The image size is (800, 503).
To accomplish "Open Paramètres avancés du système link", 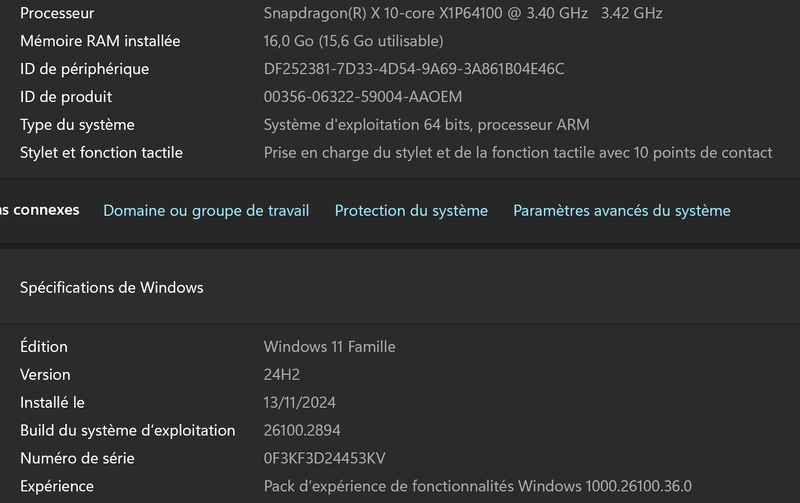I will pos(621,210).
